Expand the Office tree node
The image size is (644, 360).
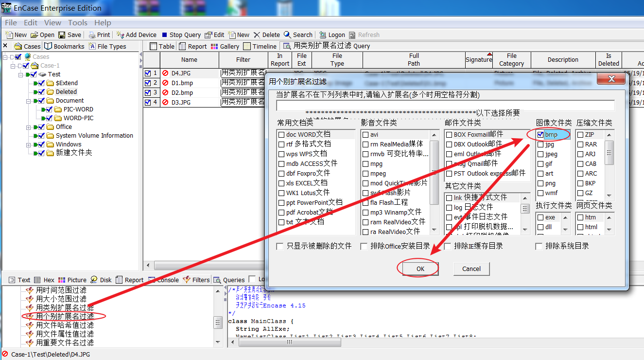28,127
